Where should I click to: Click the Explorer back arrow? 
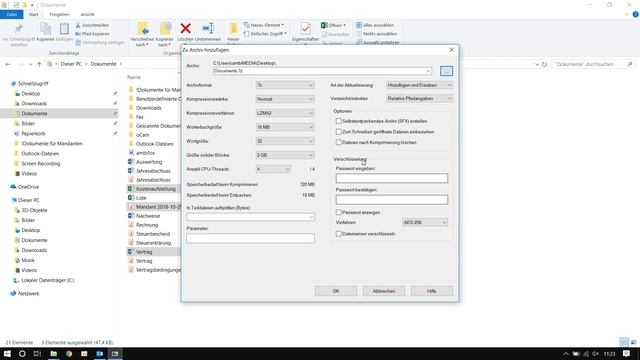[x=8, y=64]
